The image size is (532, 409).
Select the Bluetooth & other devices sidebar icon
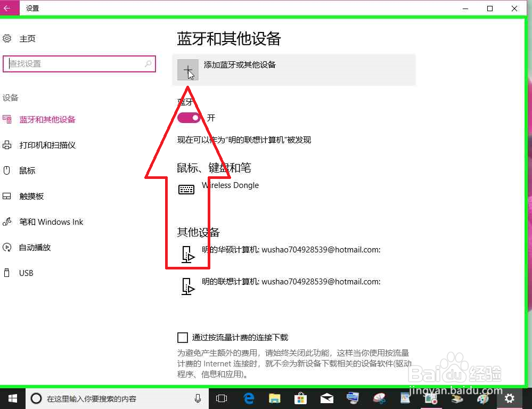click(7, 119)
